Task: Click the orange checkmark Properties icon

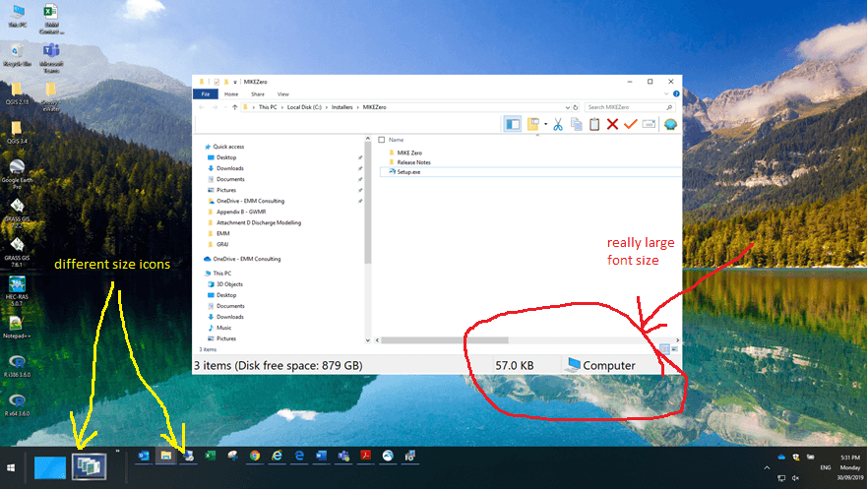Action: [x=631, y=124]
